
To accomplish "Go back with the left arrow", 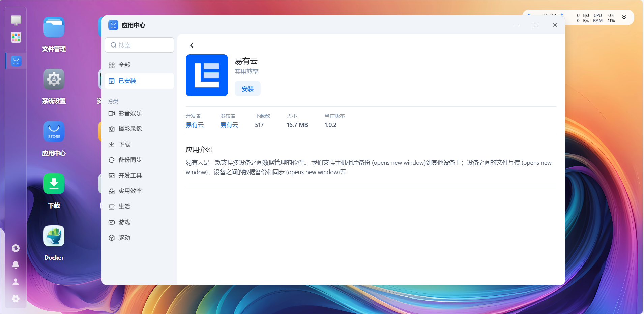I will tap(192, 45).
